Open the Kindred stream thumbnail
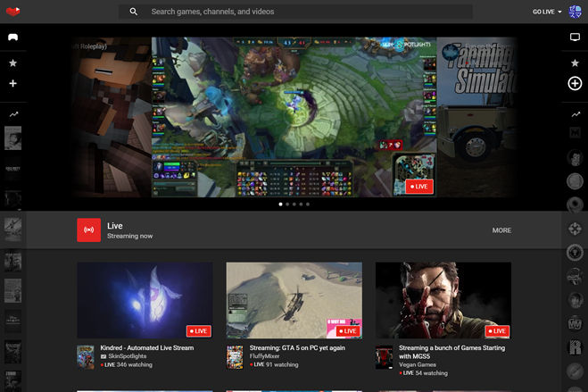 point(145,300)
